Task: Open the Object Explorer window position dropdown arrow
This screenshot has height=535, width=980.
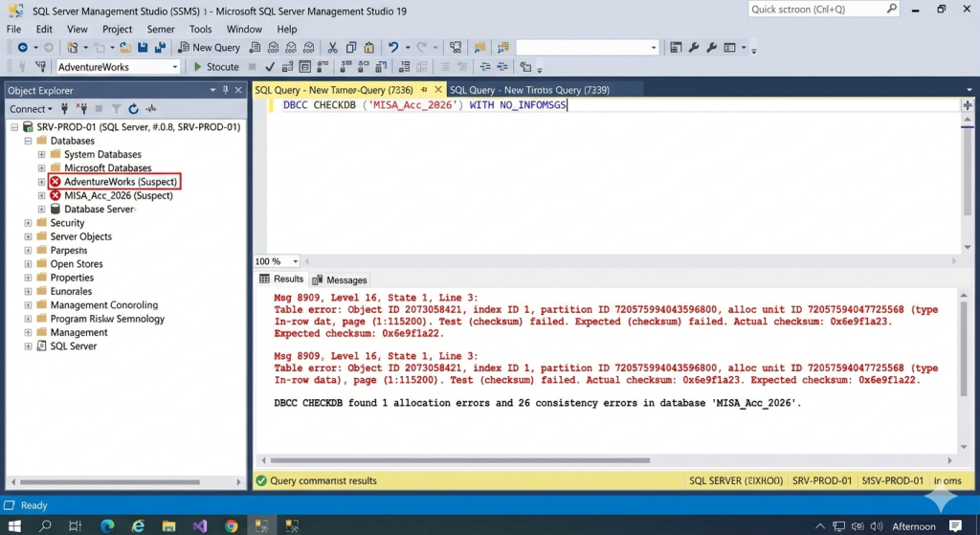Action: click(212, 90)
